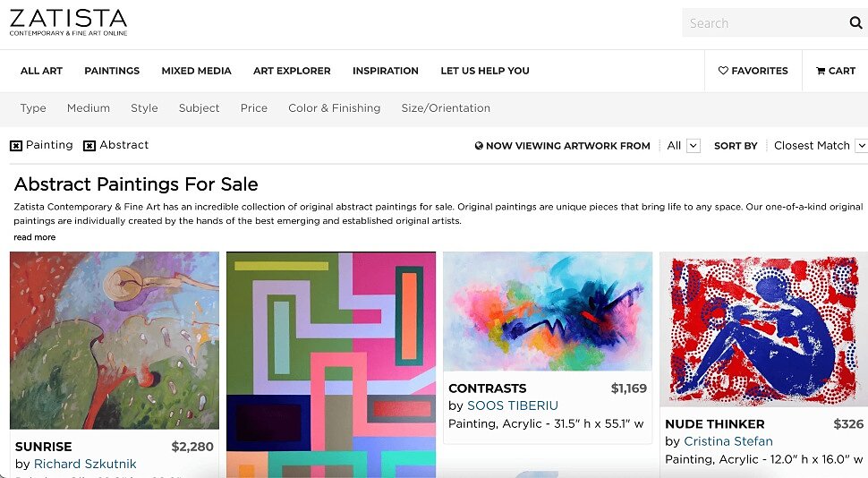Click the read more link
The height and width of the screenshot is (478, 868).
pyautogui.click(x=35, y=237)
